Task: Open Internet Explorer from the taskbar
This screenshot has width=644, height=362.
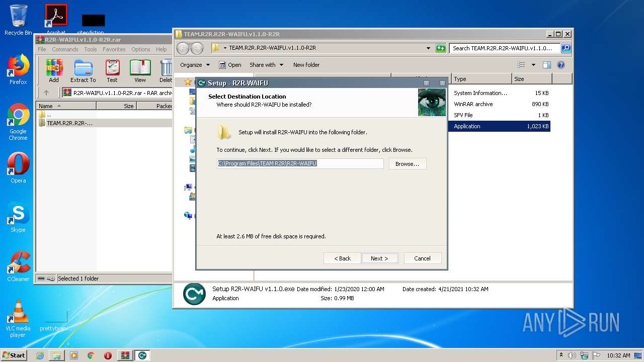Action: 40,355
